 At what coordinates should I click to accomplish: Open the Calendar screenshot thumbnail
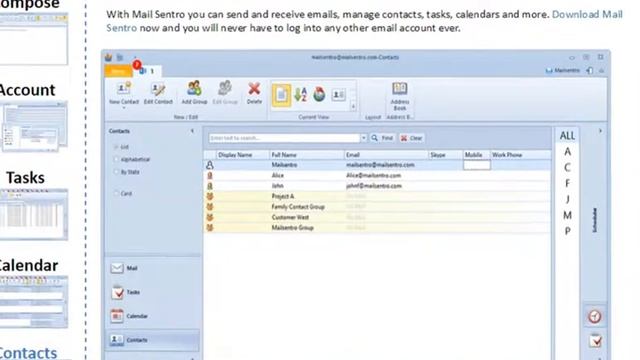33,302
